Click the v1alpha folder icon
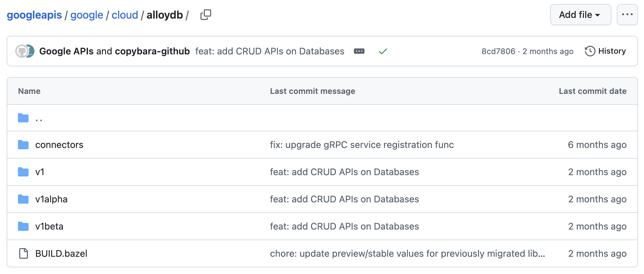Screen dimensions: 644x274 [x=23, y=199]
